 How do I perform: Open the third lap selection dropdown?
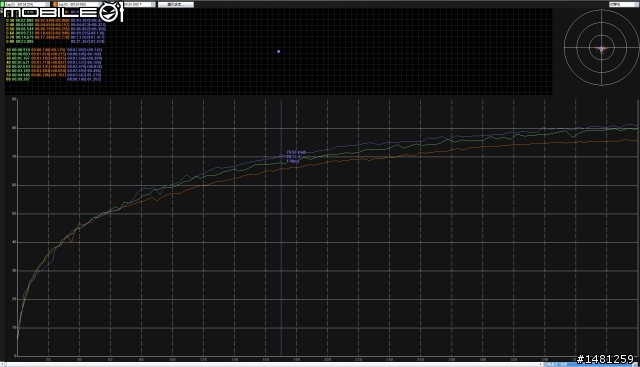139,4
